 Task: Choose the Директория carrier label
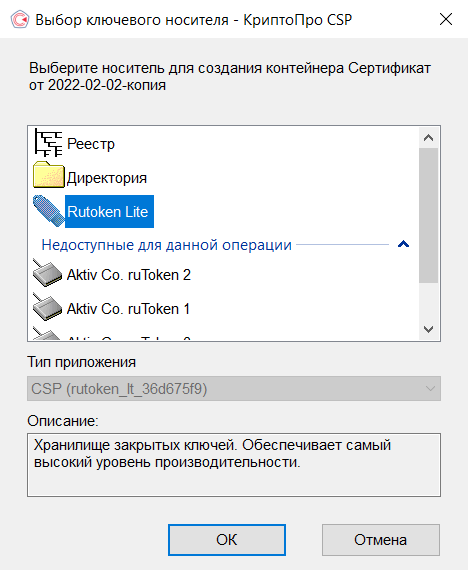click(107, 178)
